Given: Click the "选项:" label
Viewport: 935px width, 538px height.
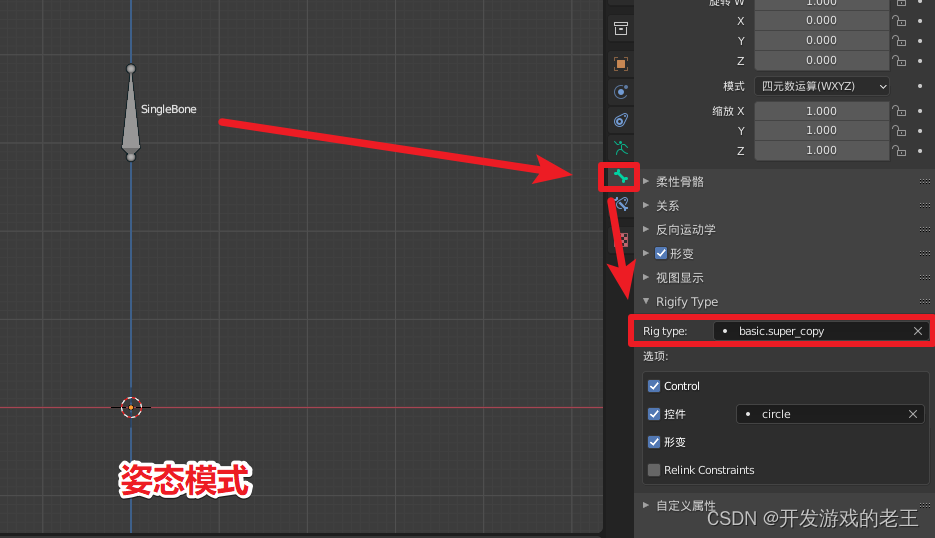Looking at the screenshot, I should point(655,356).
